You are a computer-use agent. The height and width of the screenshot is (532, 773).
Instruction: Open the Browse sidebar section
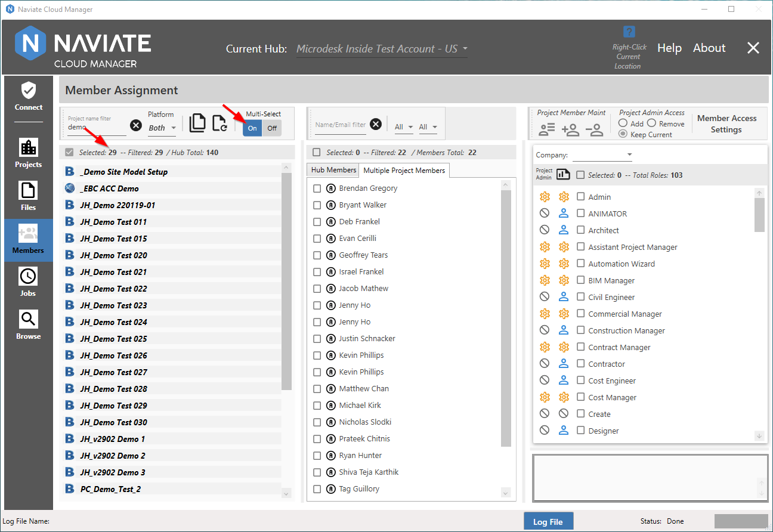[x=29, y=326]
